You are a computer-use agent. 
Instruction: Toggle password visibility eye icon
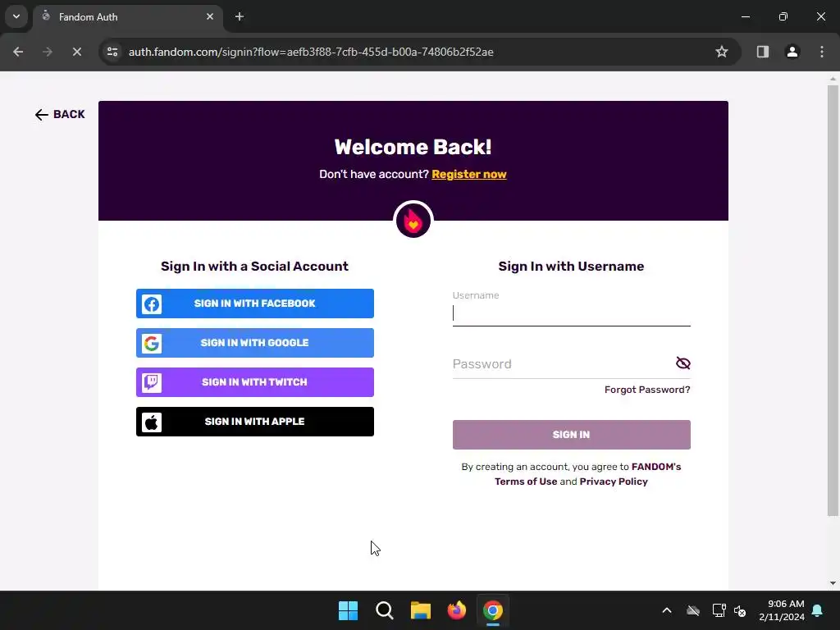[683, 363]
